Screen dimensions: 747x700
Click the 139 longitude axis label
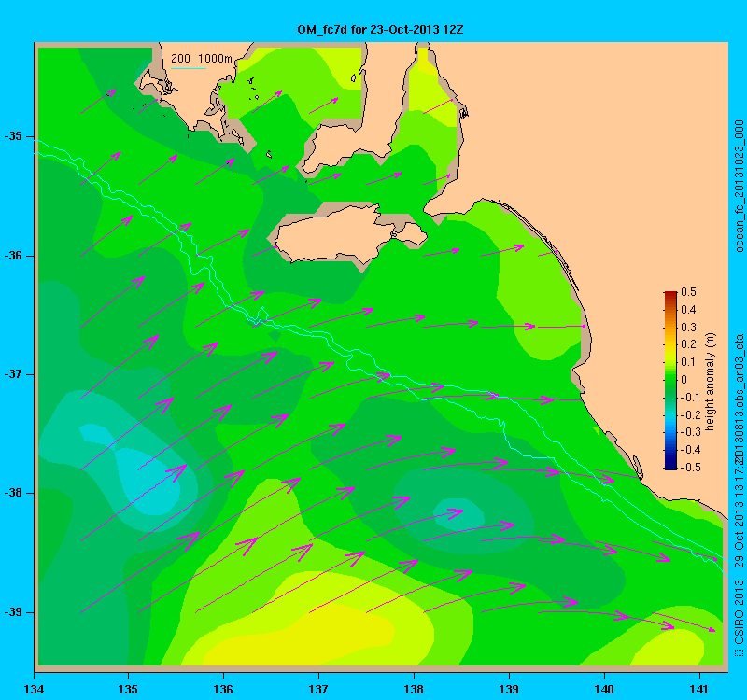point(509,689)
